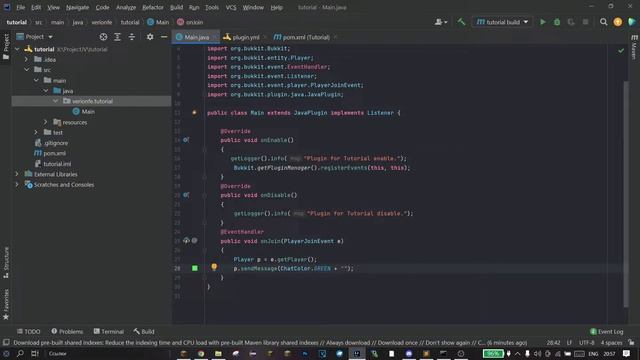Open Search Everywhere magnifier icon

pyautogui.click(x=603, y=22)
